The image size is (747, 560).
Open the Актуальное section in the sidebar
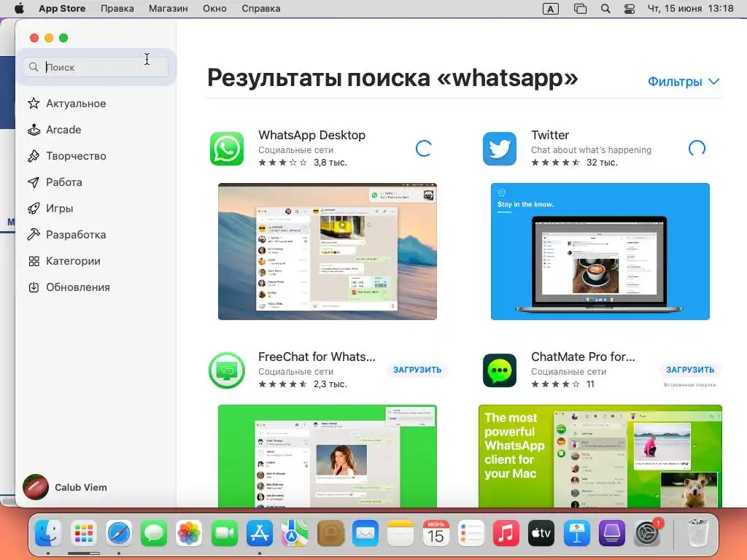(66, 104)
